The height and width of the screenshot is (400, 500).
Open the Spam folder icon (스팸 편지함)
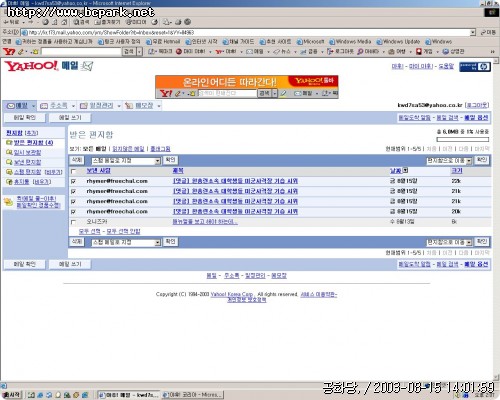tap(9, 172)
